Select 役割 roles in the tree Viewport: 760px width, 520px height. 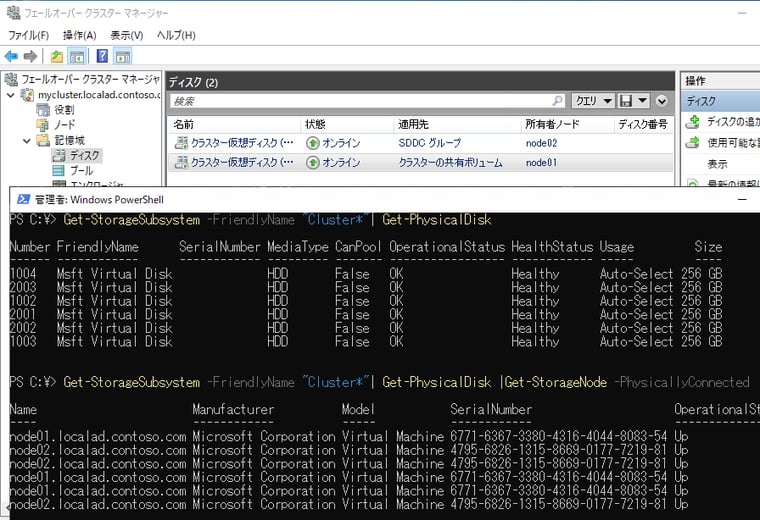64,110
